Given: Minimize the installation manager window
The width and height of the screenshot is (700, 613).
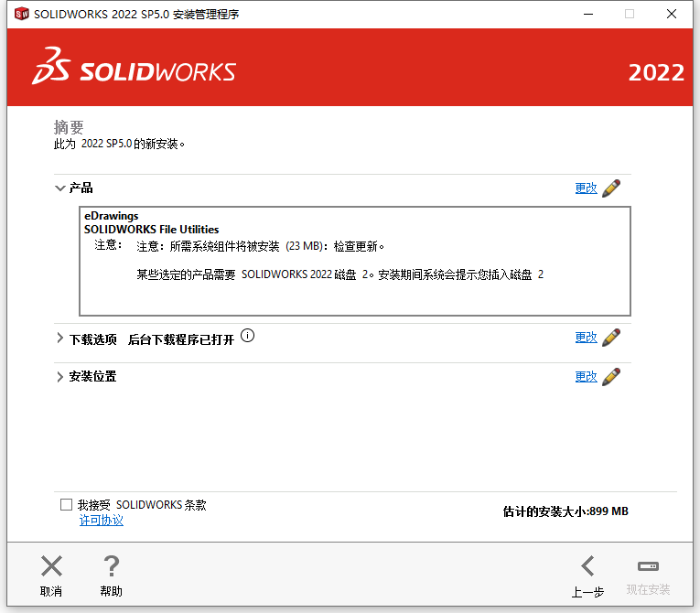Looking at the screenshot, I should click(x=588, y=14).
